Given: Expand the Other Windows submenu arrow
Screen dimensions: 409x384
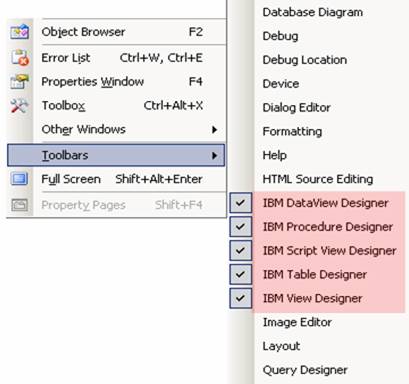Looking at the screenshot, I should click(x=215, y=130).
